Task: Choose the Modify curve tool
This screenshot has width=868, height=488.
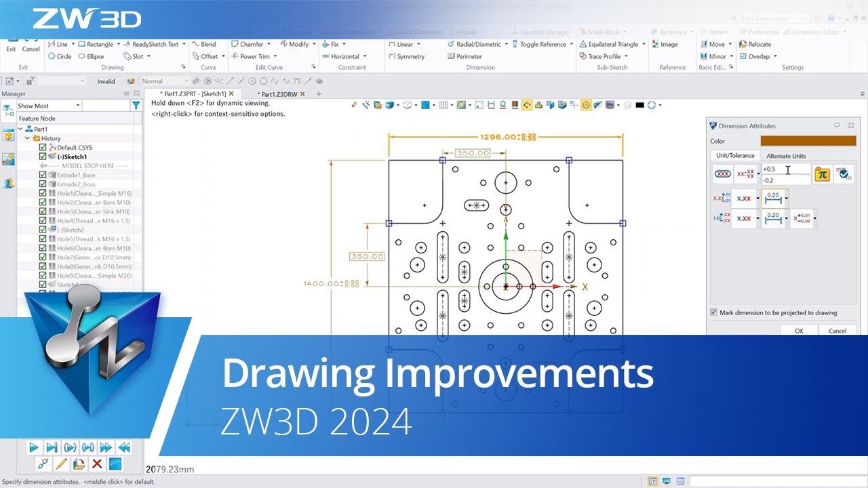Action: pos(294,44)
